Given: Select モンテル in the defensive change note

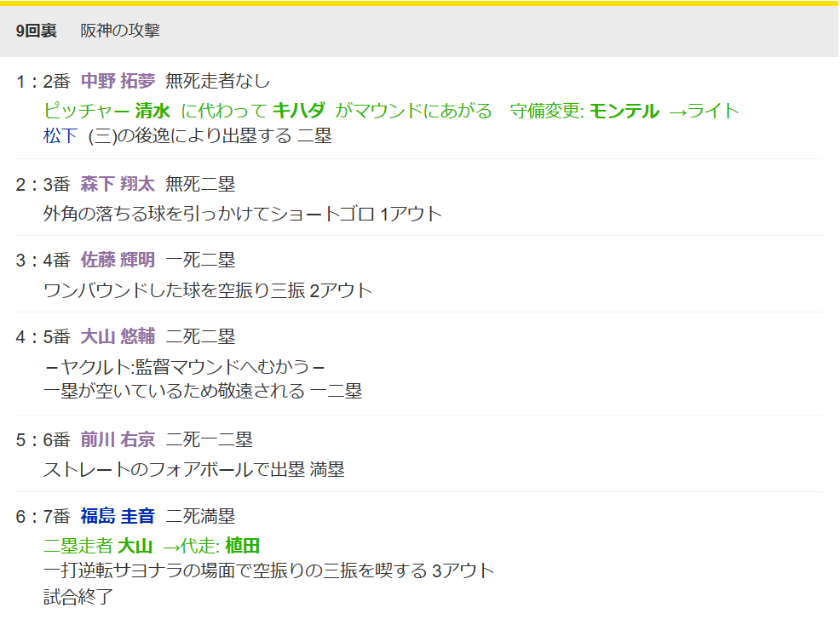Looking at the screenshot, I should coord(624,111).
